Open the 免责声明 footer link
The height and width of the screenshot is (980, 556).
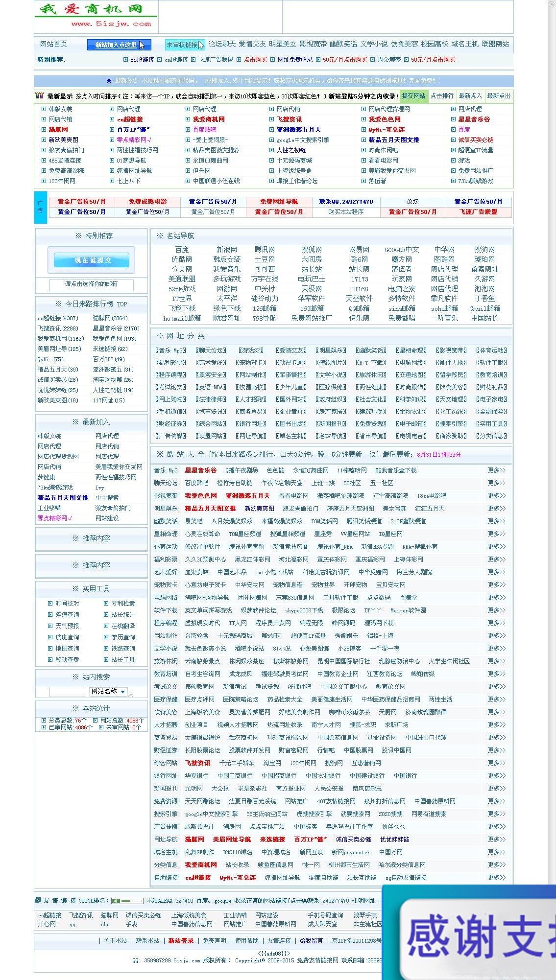pyautogui.click(x=215, y=941)
